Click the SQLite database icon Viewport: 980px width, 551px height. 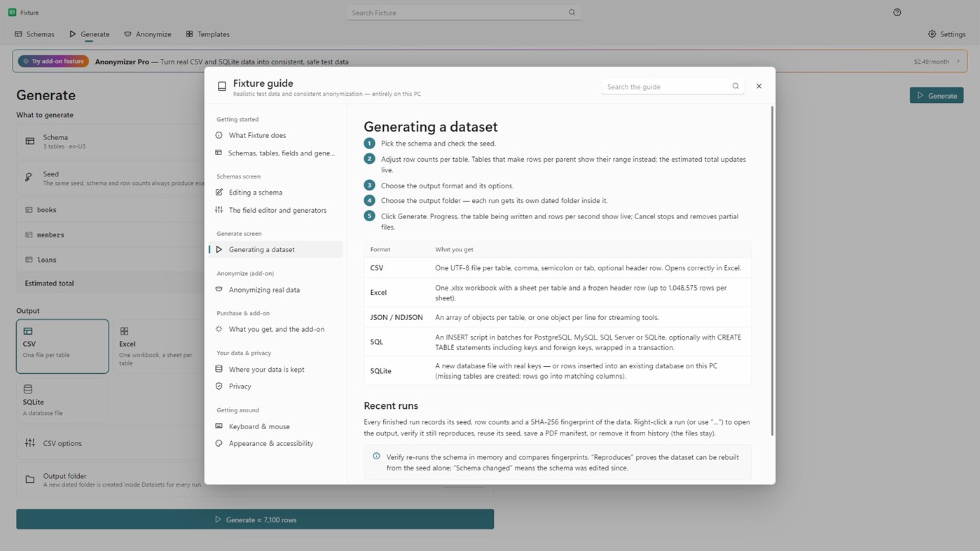tap(28, 389)
